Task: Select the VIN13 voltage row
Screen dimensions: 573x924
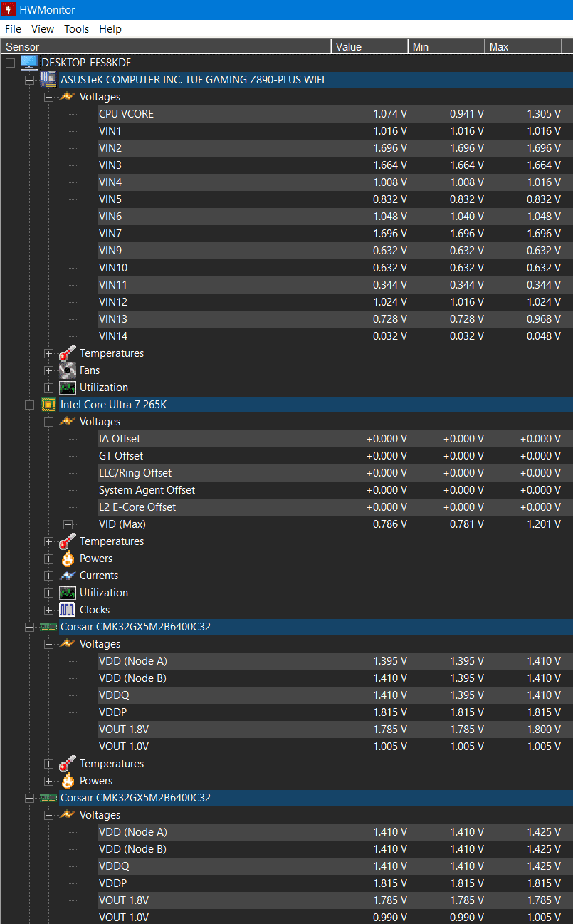Action: 335,319
